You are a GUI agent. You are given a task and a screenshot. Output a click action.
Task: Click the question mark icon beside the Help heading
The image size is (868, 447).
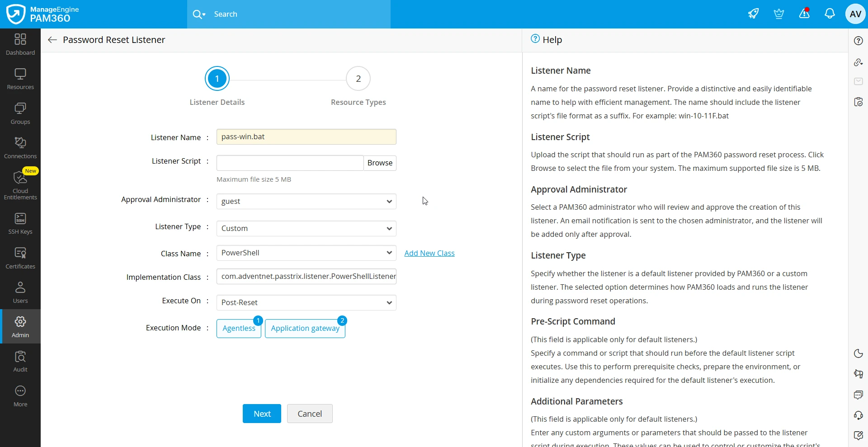pos(535,39)
